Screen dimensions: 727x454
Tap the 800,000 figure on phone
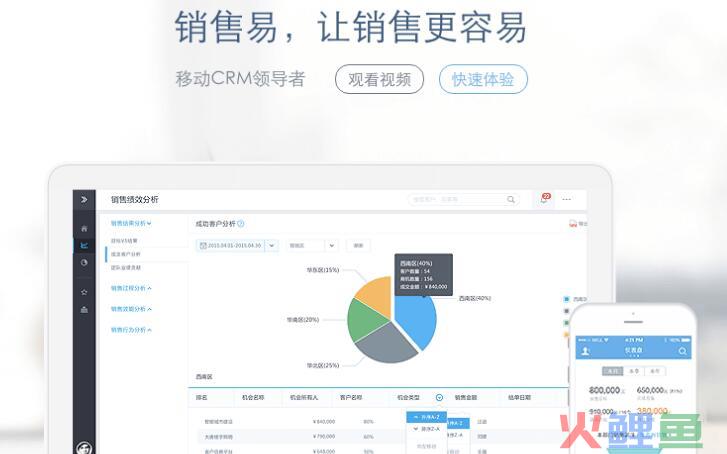[605, 390]
